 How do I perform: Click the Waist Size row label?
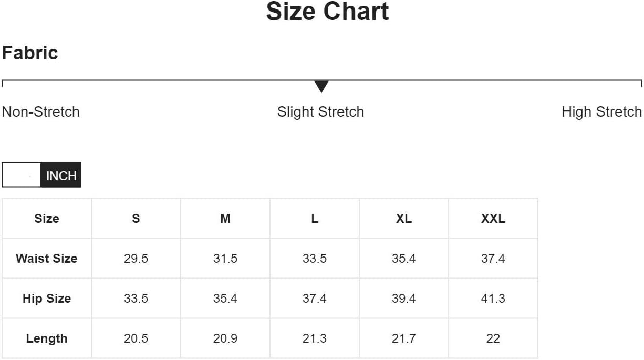click(x=47, y=259)
